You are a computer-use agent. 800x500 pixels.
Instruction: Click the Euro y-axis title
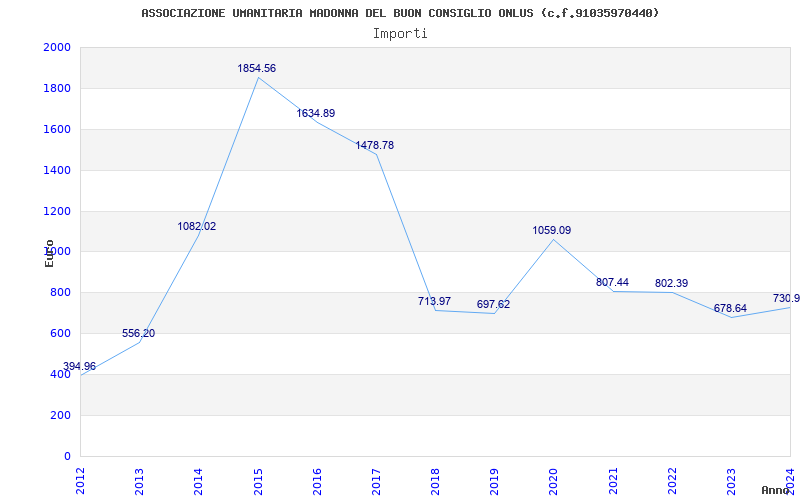pos(49,254)
